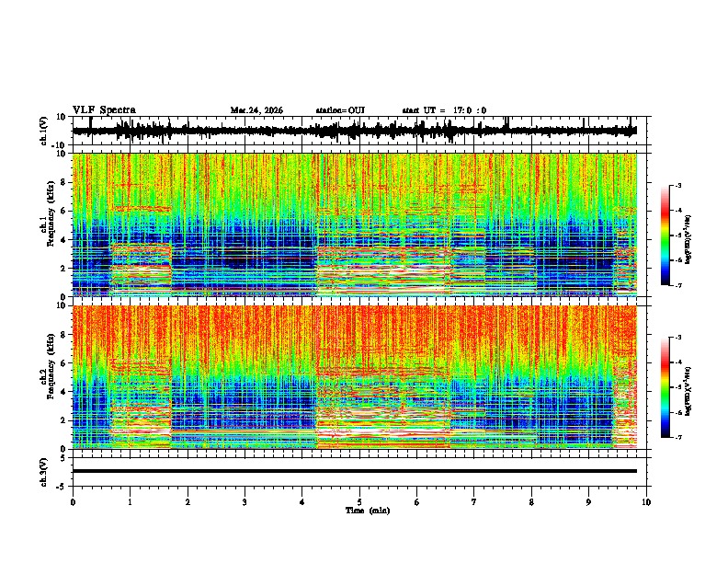Click the 8 kHz tick on ch.2 frequency axis
728x563 pixels.
(64, 334)
